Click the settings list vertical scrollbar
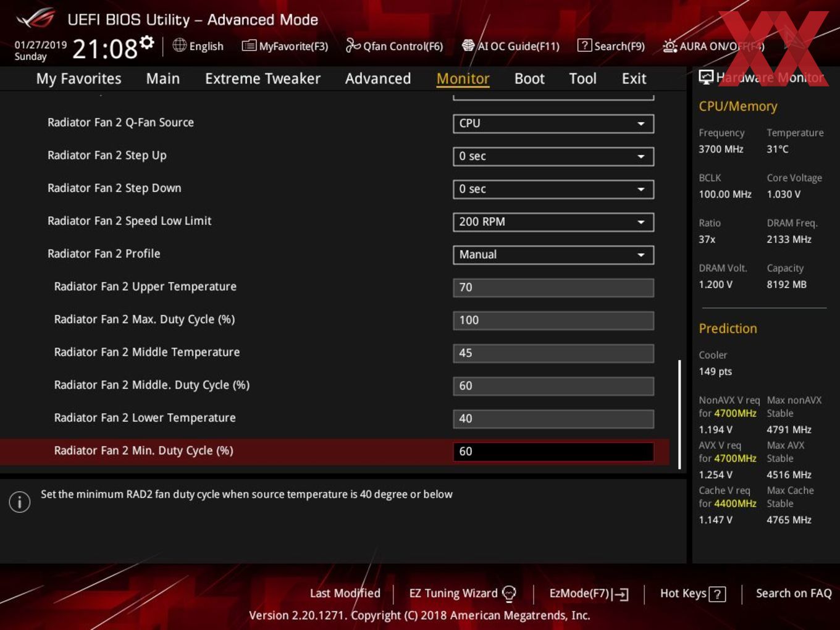Viewport: 840px width, 630px height. (x=679, y=414)
